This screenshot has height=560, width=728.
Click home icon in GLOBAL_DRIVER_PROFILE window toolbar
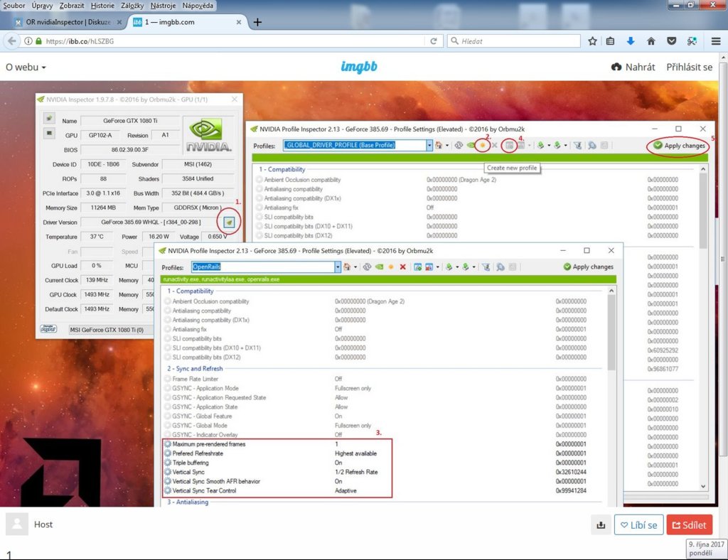tap(438, 145)
